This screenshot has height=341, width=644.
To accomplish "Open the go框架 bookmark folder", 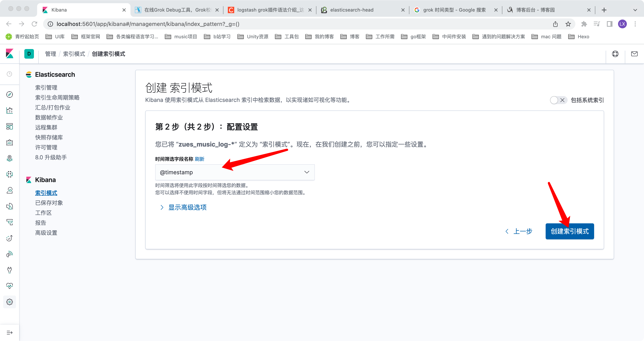I will tap(414, 37).
